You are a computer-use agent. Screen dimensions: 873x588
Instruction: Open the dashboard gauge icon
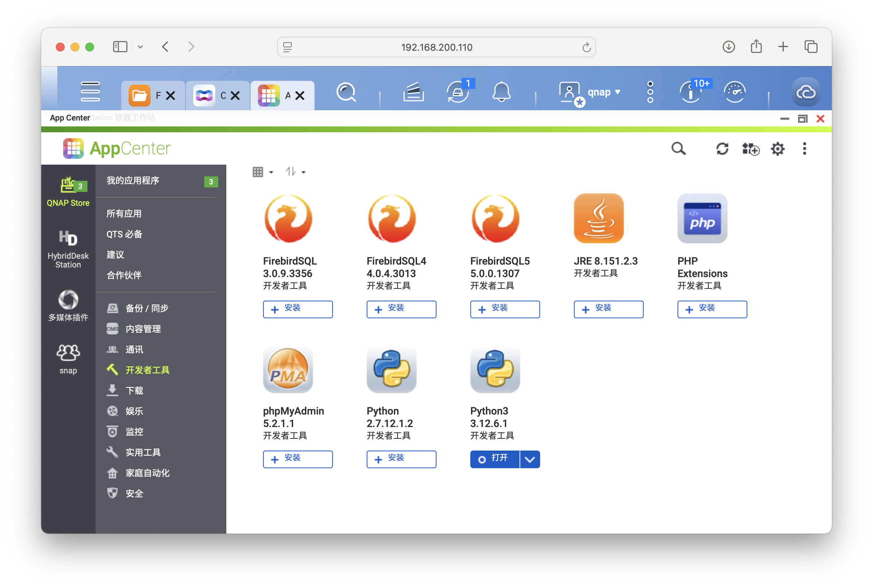tap(734, 92)
